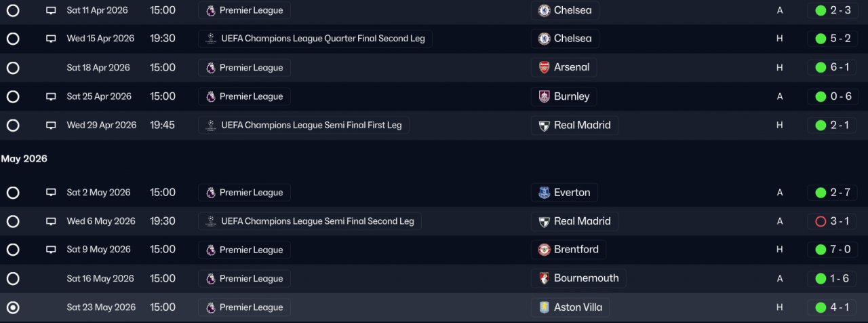The width and height of the screenshot is (868, 323).
Task: Click the Everton team name link
Action: tap(572, 193)
